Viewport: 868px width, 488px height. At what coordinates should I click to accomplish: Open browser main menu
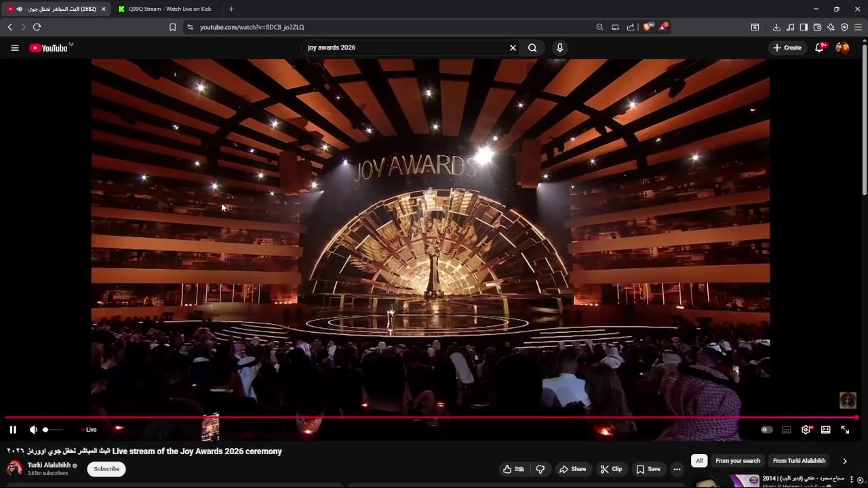pyautogui.click(x=858, y=27)
